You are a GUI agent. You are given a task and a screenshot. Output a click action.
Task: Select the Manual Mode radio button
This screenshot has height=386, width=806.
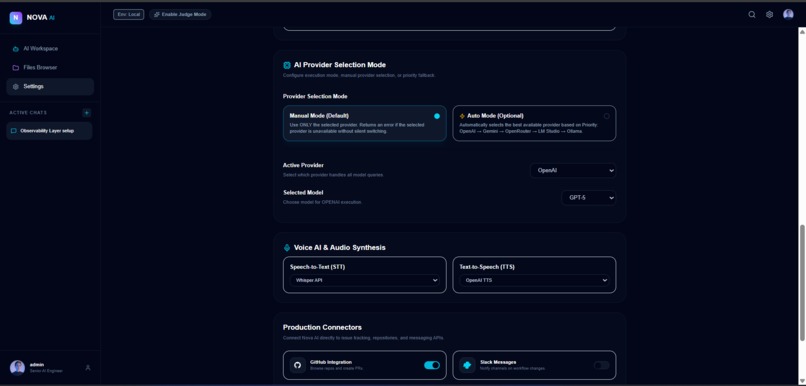point(437,116)
